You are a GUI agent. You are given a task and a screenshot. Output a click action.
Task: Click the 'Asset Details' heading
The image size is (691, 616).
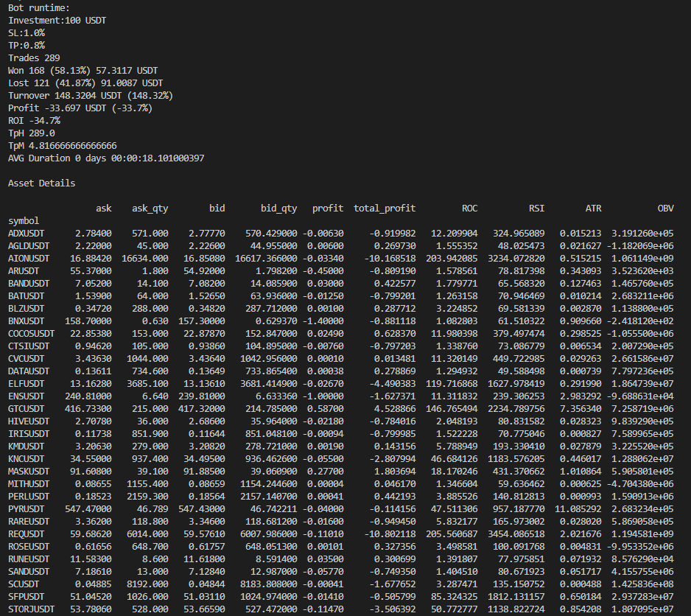tap(41, 183)
